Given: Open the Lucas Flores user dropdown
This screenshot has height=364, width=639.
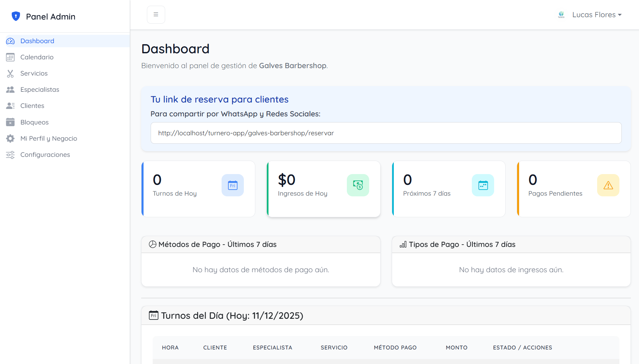Looking at the screenshot, I should [597, 15].
